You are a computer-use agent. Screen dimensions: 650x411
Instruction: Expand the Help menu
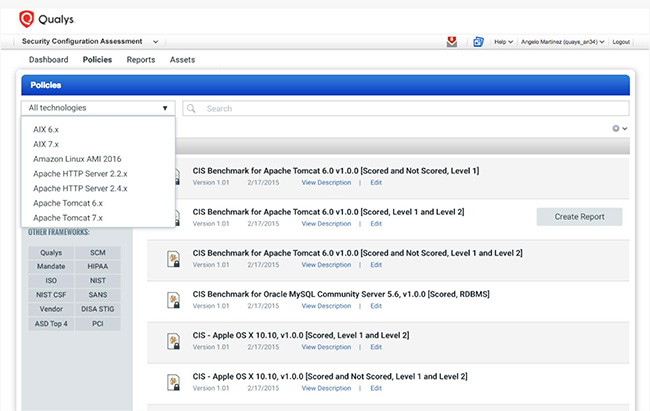point(503,42)
